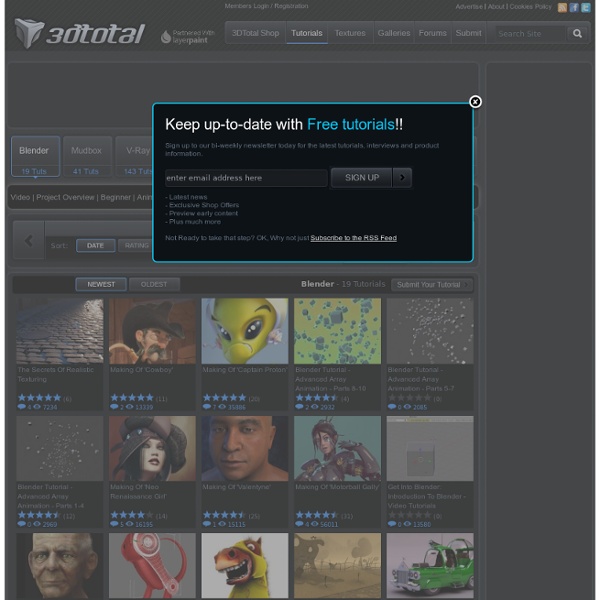This screenshot has width=600, height=600.
Task: Click comment bubble under Making Of 'Motorball Gally'
Action: click(300, 524)
